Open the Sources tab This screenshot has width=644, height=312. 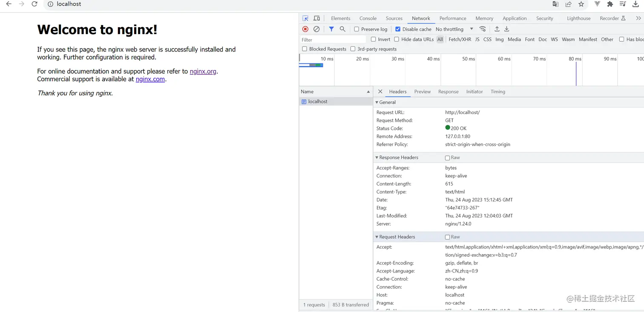click(394, 18)
